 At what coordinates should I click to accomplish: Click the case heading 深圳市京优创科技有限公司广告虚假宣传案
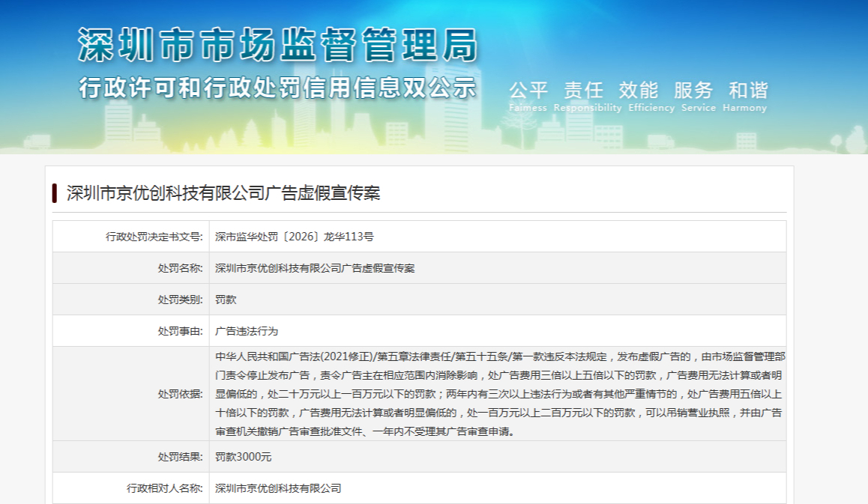coord(223,193)
